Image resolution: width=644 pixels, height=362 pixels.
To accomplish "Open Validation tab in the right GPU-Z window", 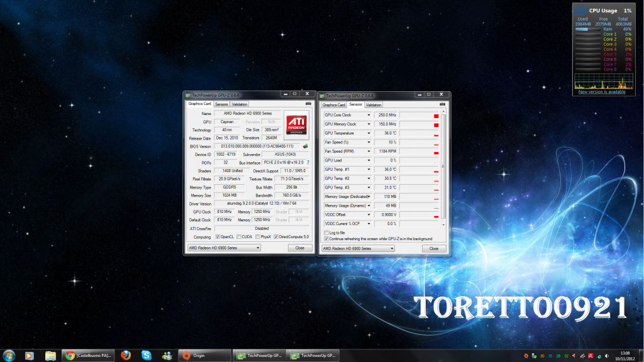I will point(374,105).
